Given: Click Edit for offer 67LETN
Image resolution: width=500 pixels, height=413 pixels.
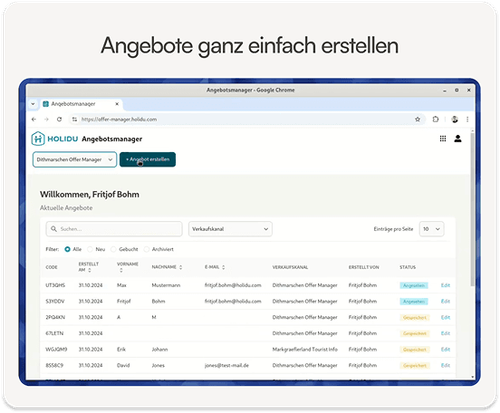Looking at the screenshot, I should point(445,333).
